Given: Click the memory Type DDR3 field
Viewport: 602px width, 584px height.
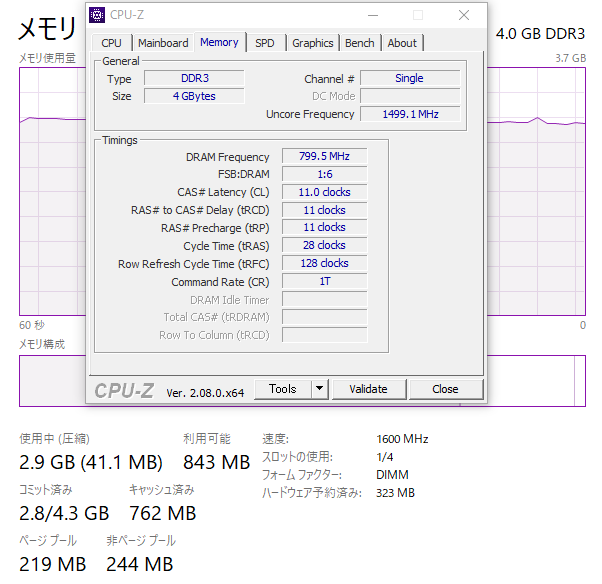Looking at the screenshot, I should (x=194, y=78).
